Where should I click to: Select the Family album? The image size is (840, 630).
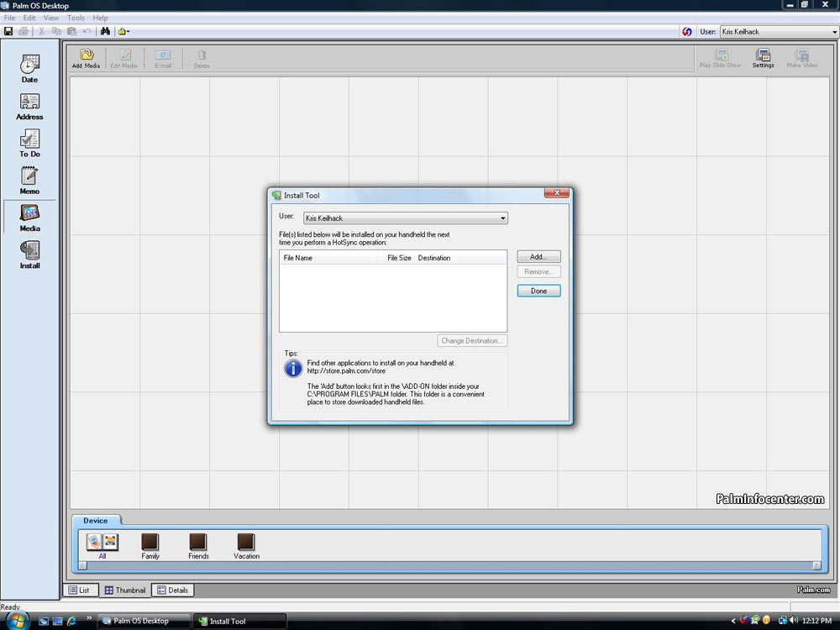click(150, 547)
